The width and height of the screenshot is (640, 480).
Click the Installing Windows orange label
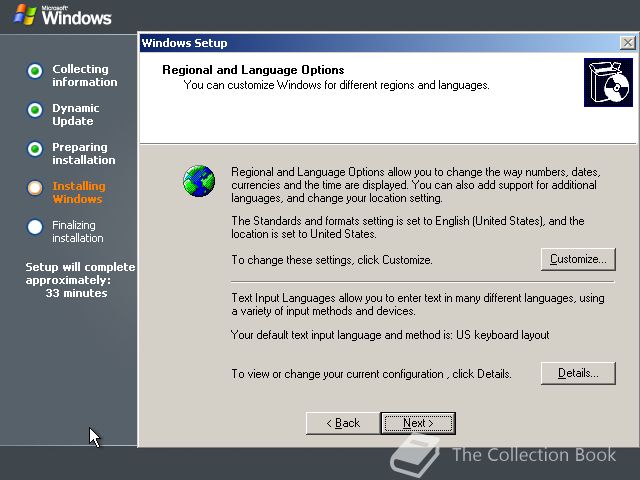[79, 192]
